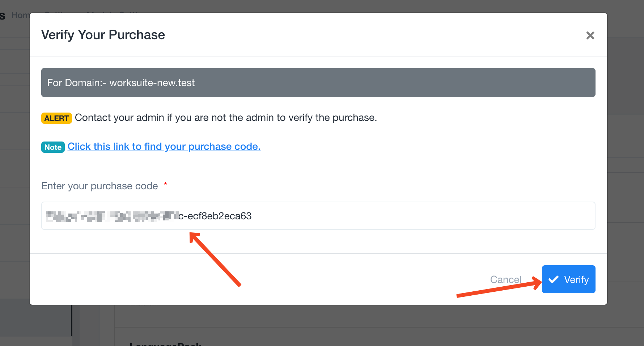The height and width of the screenshot is (346, 644).
Task: Cancel the purchase verification
Action: [x=505, y=279]
